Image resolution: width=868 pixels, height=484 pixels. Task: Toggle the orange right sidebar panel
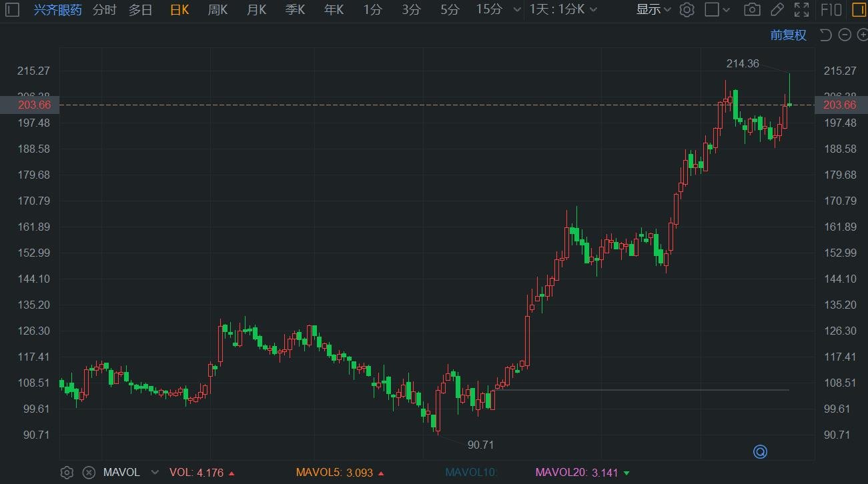click(x=858, y=9)
